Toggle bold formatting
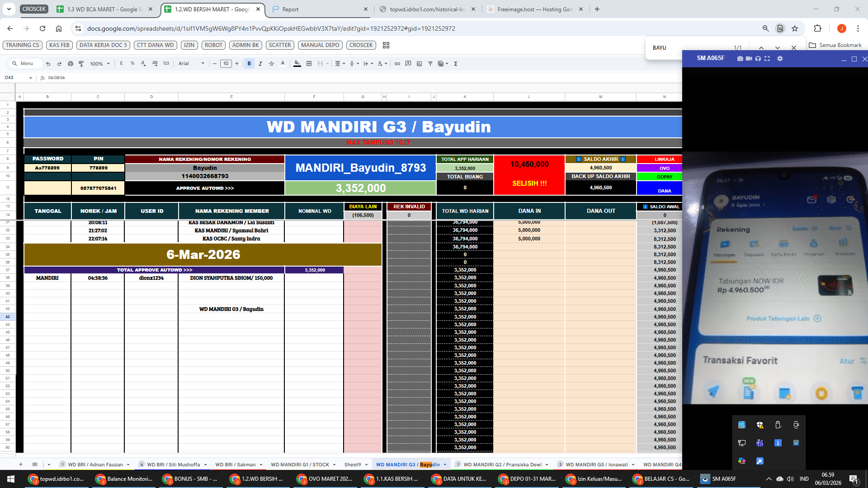 pos(249,64)
